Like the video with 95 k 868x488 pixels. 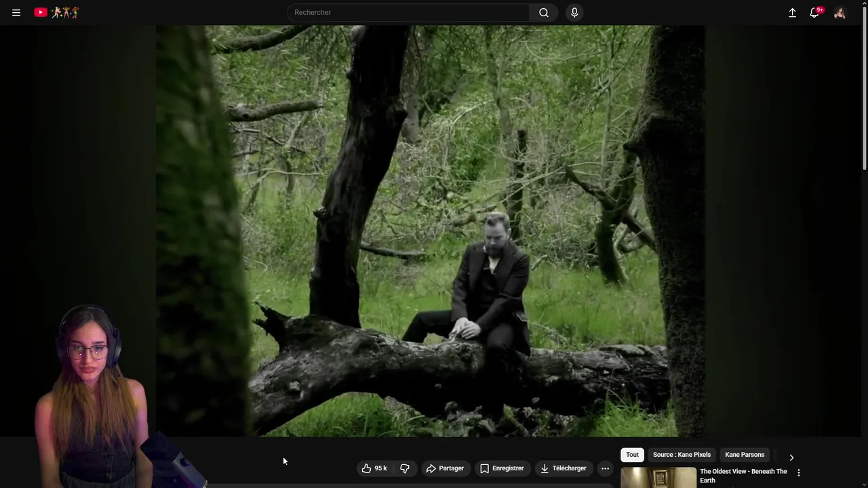pos(375,468)
